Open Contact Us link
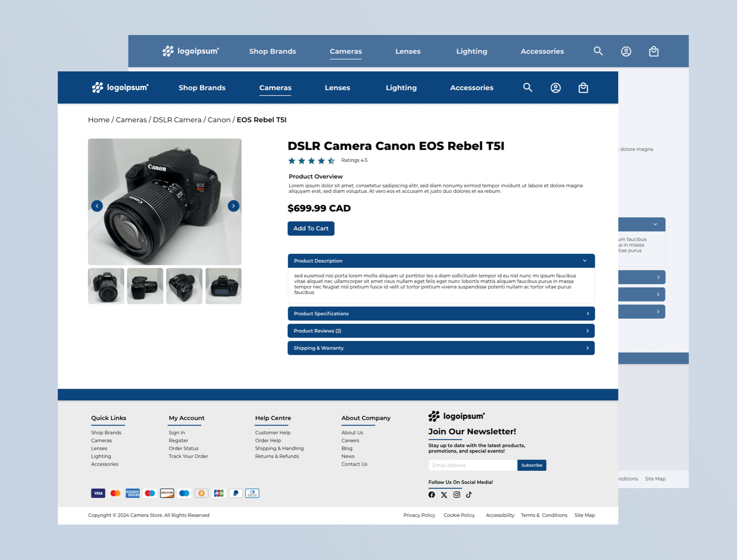747x560 pixels. (354, 464)
